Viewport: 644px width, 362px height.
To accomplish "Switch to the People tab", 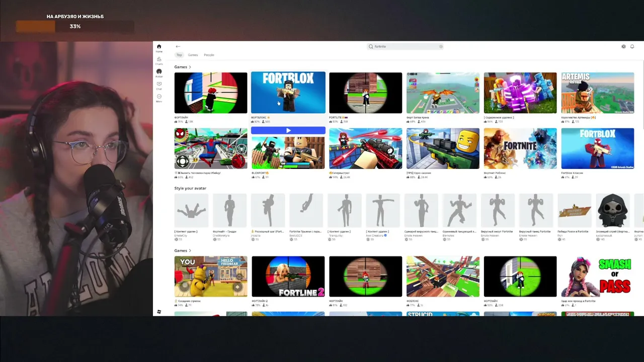I will pos(209,55).
